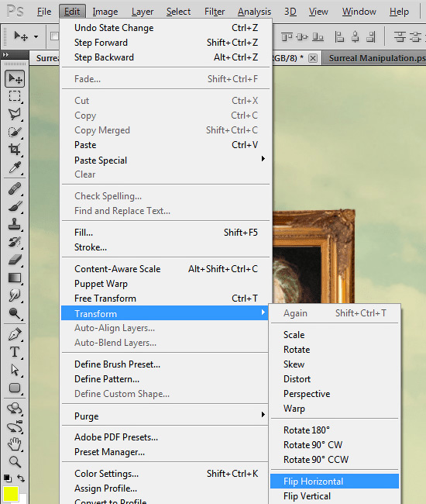Select the Quick Selection tool
This screenshot has width=426, height=504.
pyautogui.click(x=15, y=132)
